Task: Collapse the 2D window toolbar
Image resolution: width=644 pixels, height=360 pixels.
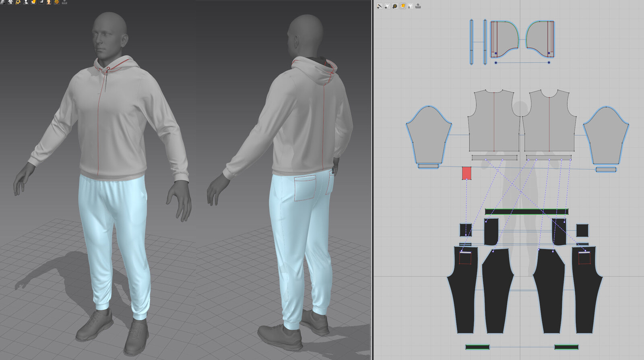Action: point(418,6)
